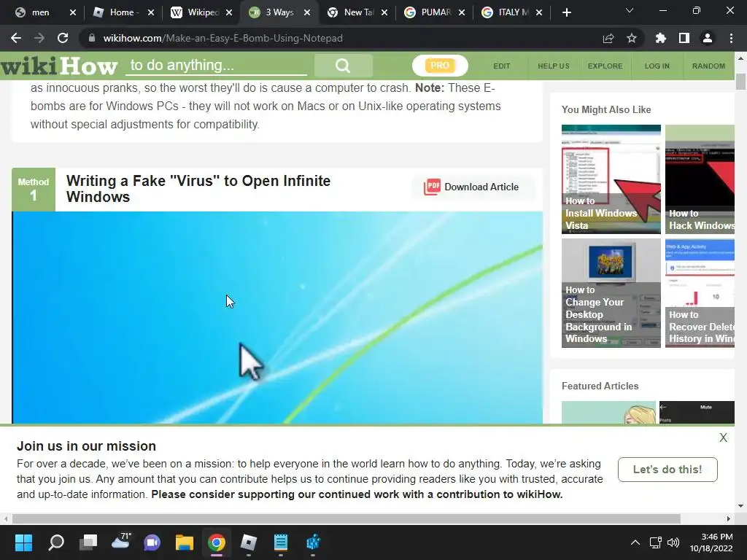Toggle the Chrome side panel icon
Image resolution: width=747 pixels, height=560 pixels.
[684, 38]
